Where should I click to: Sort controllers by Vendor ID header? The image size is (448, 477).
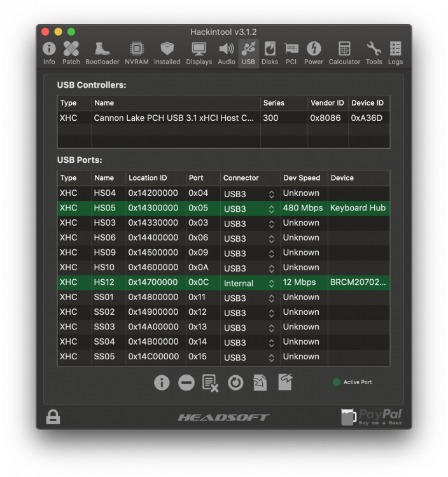[x=328, y=103]
